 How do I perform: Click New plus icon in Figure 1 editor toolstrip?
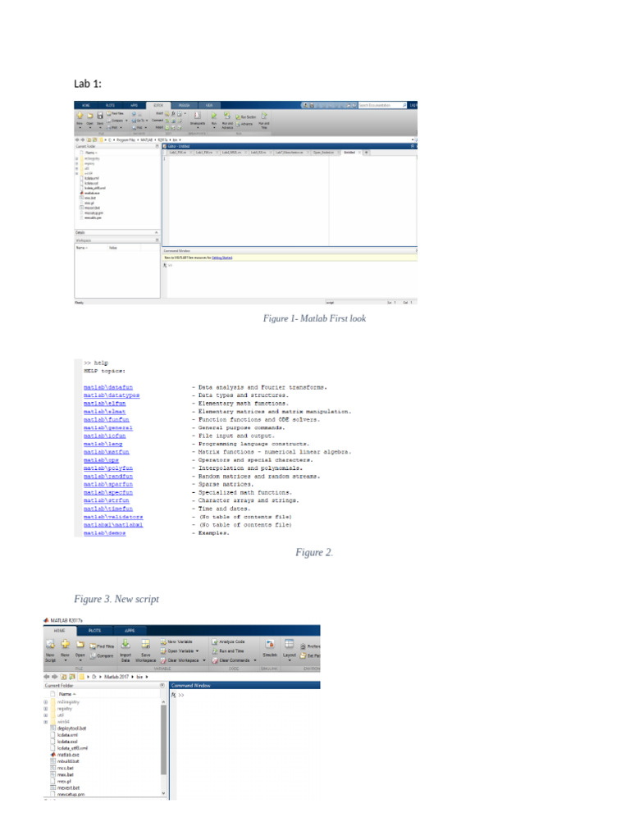[80, 115]
